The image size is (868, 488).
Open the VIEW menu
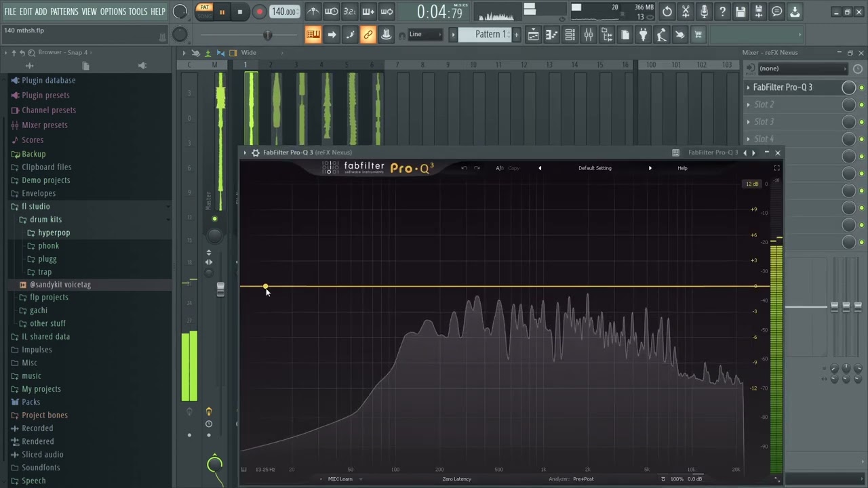[x=90, y=12]
